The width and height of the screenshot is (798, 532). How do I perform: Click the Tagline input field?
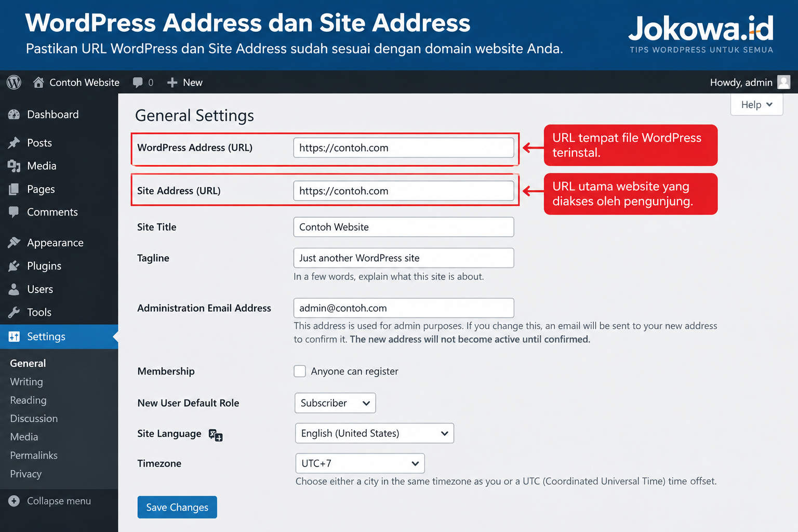[x=404, y=258]
